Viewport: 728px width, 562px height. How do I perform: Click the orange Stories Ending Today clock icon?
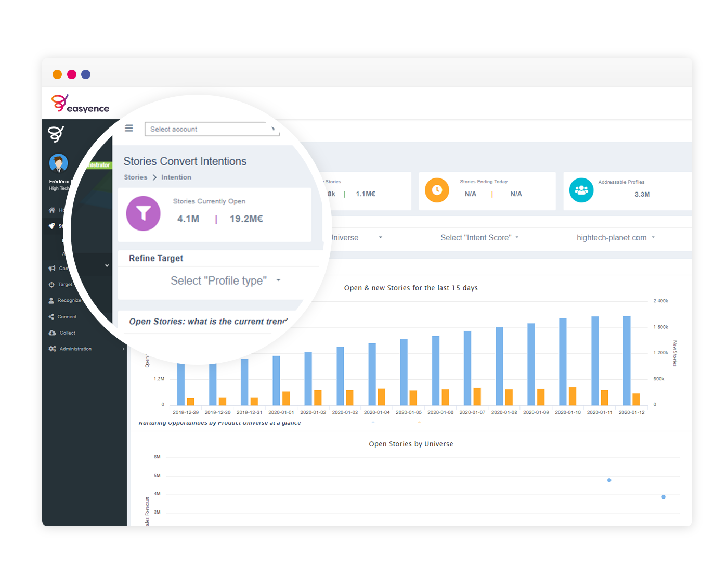(x=437, y=190)
